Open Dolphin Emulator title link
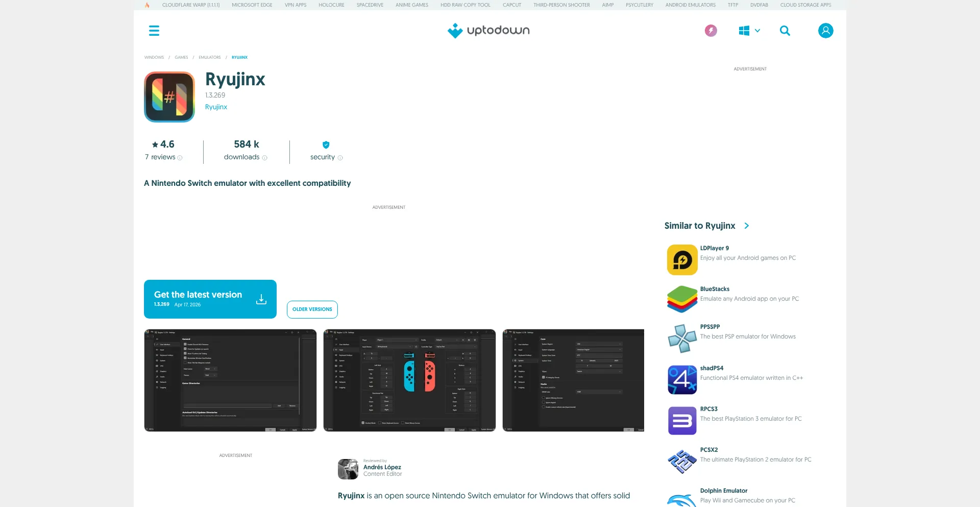Viewport: 980px width, 507px height. [x=724, y=491]
